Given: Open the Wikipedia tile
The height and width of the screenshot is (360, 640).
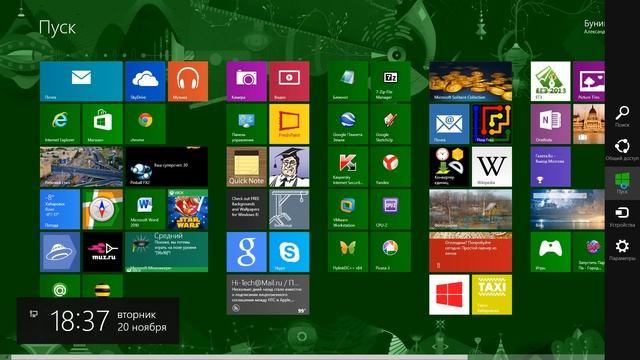Looking at the screenshot, I should [492, 167].
